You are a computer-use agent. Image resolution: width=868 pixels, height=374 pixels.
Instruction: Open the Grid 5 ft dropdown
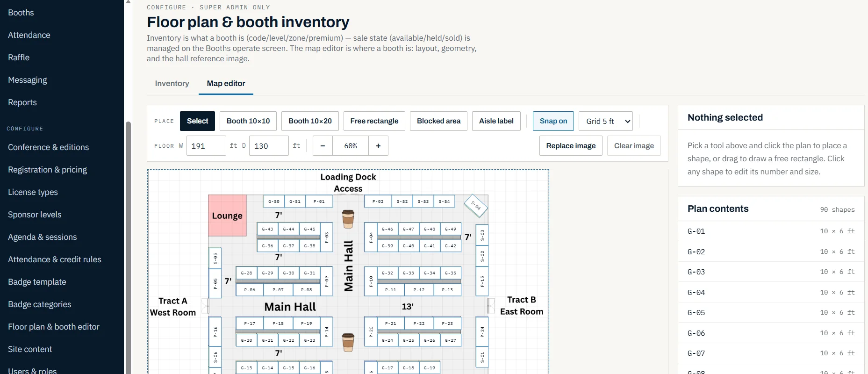[x=606, y=121]
